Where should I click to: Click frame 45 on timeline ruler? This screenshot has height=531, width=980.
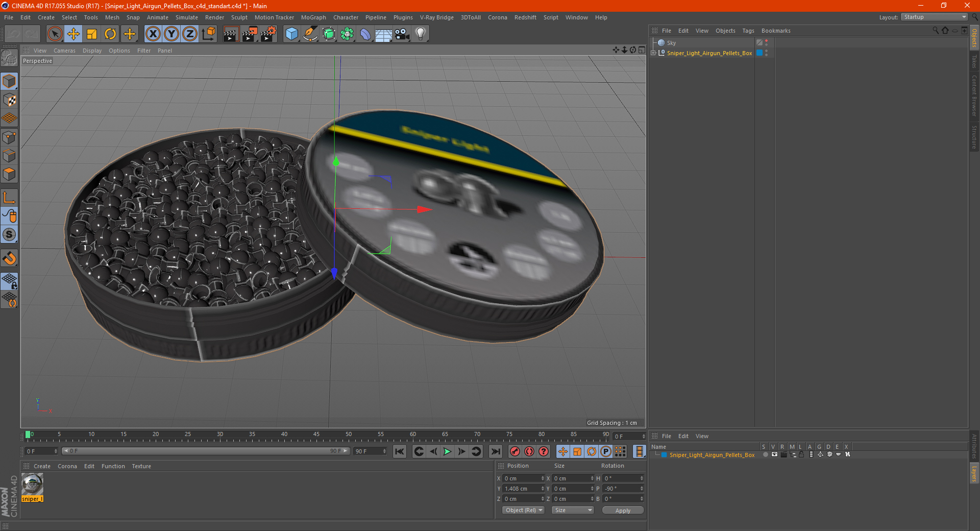pos(316,435)
